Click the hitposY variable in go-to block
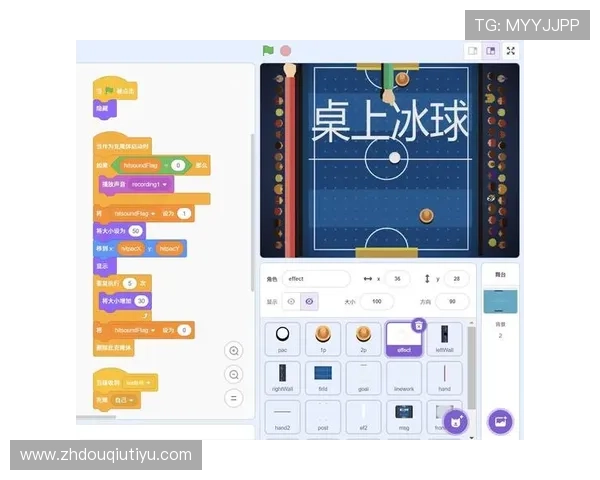This screenshot has height=480, width=600. click(170, 249)
